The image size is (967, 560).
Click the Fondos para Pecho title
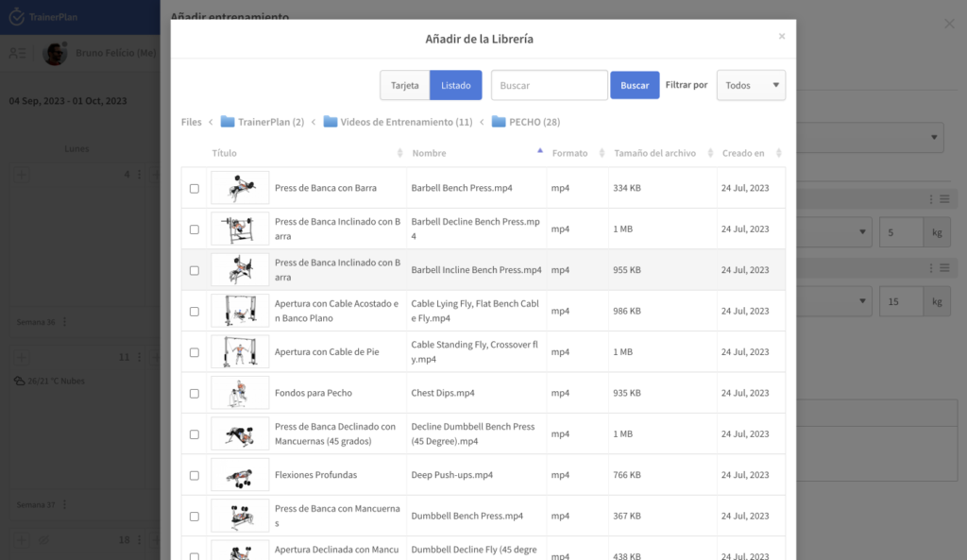314,393
